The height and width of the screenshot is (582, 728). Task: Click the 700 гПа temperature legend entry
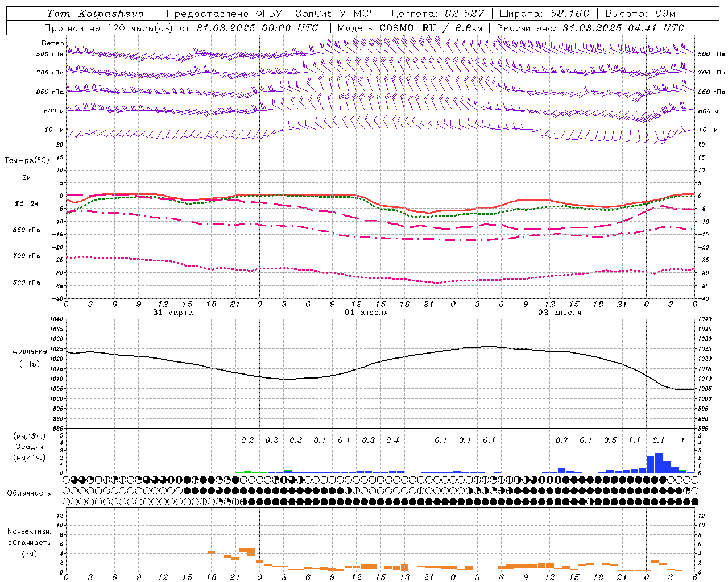(x=26, y=259)
